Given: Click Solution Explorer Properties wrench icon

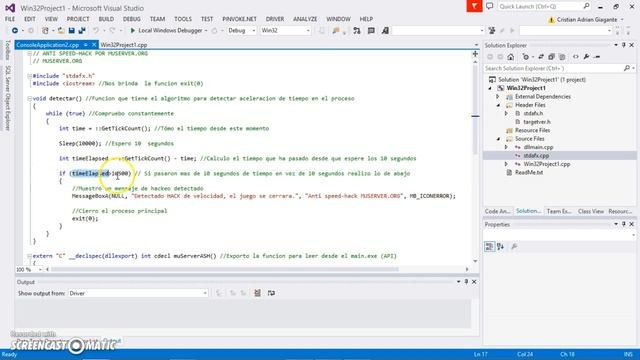Looking at the screenshot, I should pos(586,57).
